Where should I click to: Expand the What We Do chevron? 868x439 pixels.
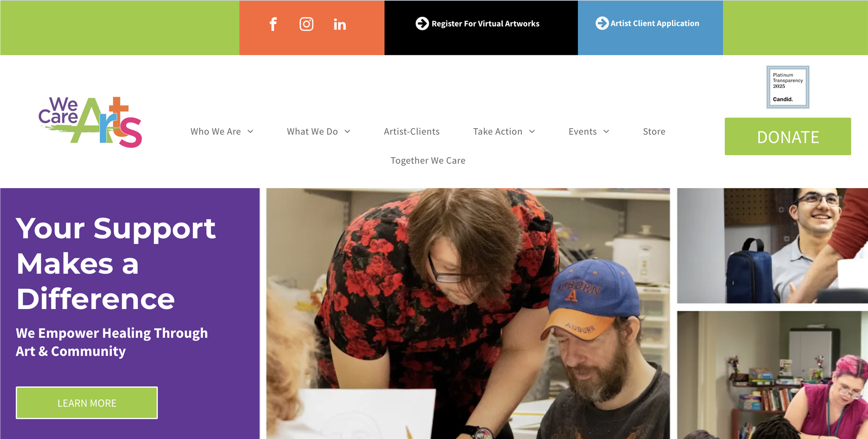click(x=347, y=132)
